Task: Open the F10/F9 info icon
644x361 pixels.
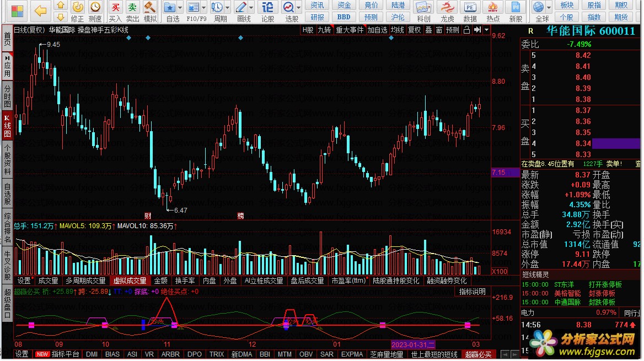Action: [193, 7]
